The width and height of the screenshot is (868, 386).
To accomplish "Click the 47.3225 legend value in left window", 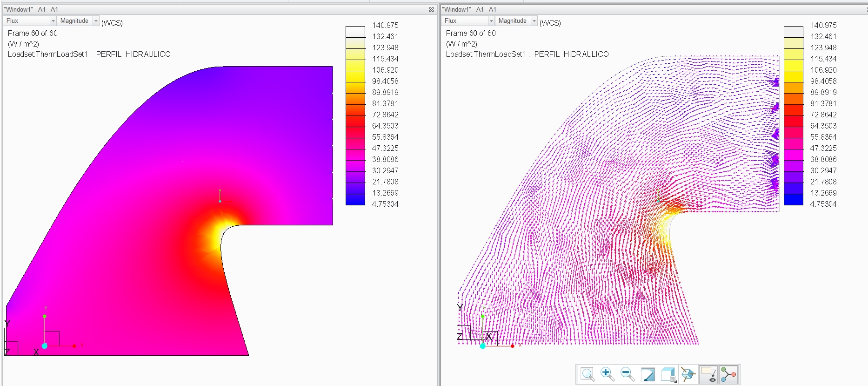I will click(385, 148).
